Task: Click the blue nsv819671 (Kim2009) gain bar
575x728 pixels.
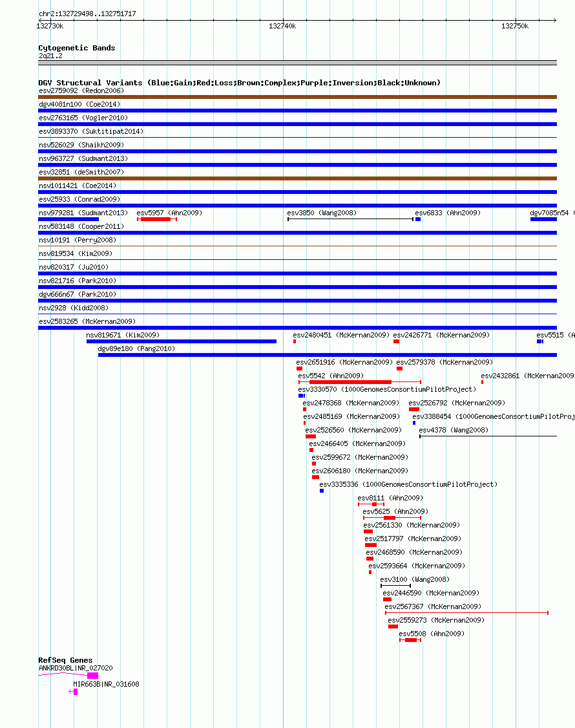Action: (x=182, y=341)
